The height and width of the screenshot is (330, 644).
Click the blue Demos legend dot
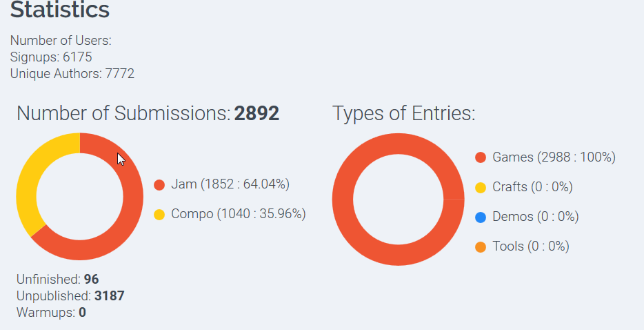(x=481, y=217)
